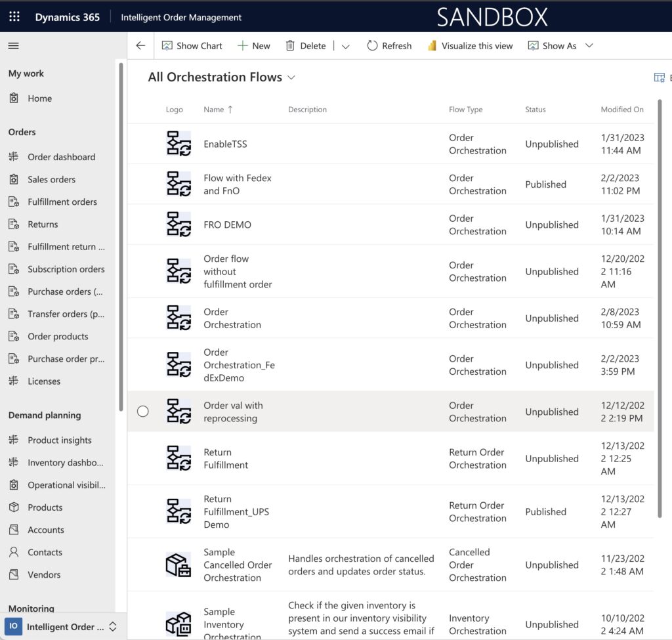The width and height of the screenshot is (672, 640).
Task: Open Sales orders in the sidebar
Action: pos(51,179)
